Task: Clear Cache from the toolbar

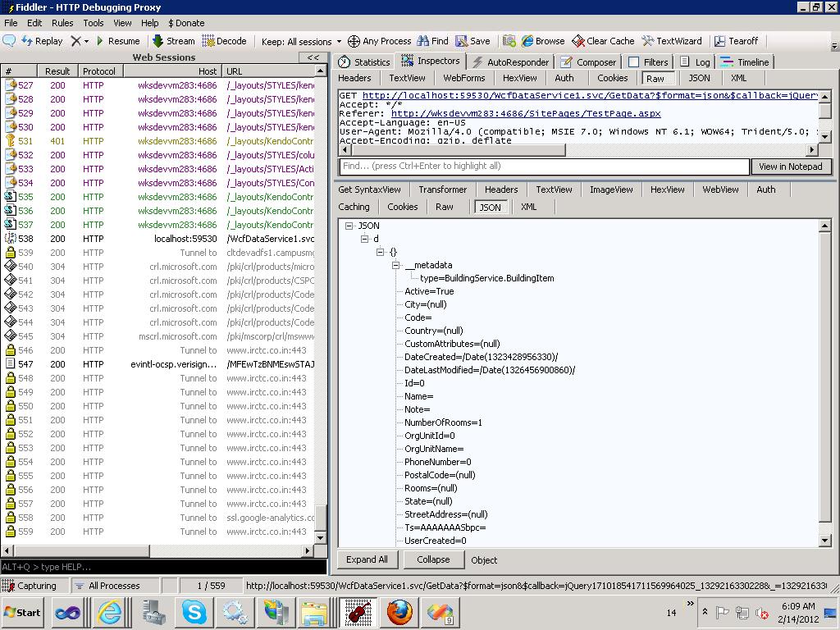Action: click(x=603, y=41)
